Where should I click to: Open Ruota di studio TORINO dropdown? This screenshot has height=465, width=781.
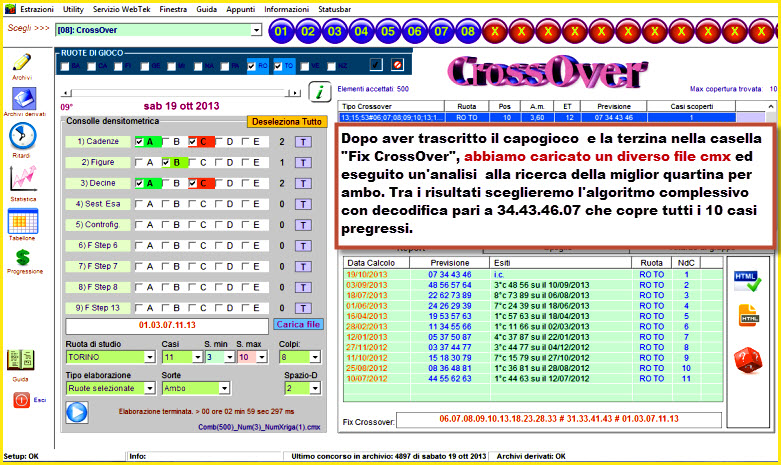tap(150, 357)
